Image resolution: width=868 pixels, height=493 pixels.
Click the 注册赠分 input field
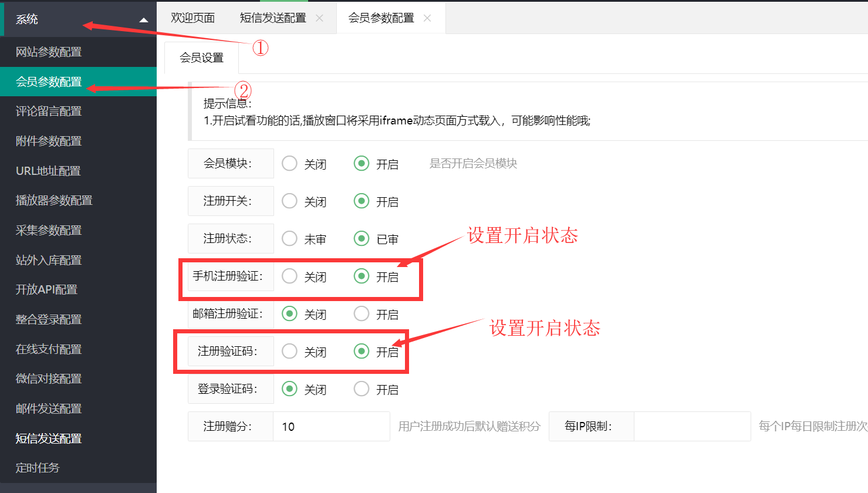331,426
